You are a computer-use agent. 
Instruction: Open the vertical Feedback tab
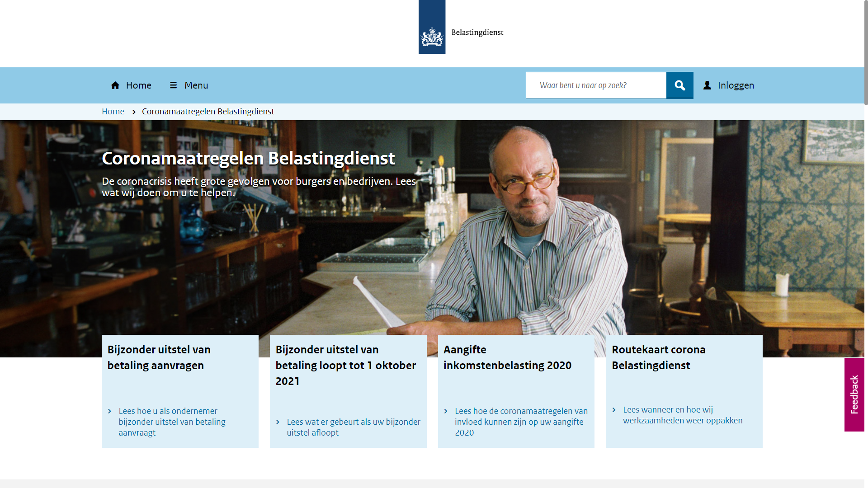[x=854, y=394]
